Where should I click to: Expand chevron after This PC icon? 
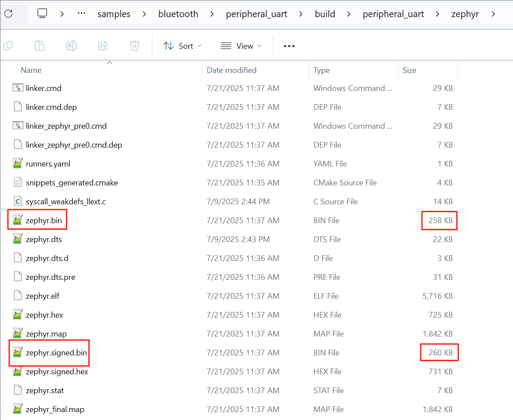(x=62, y=14)
